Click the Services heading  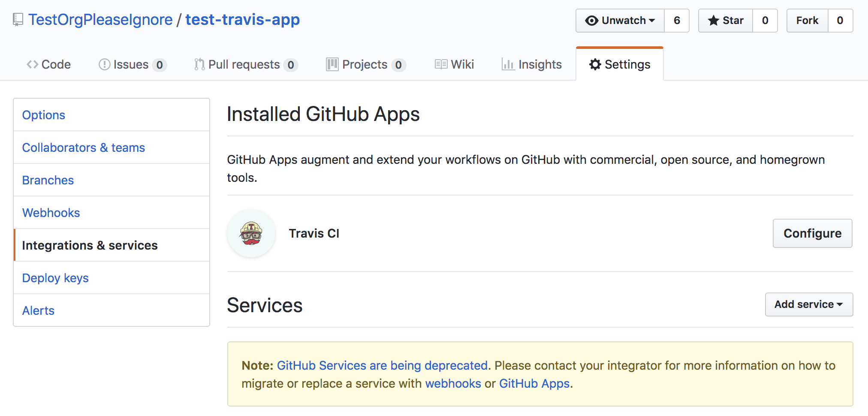pos(265,305)
